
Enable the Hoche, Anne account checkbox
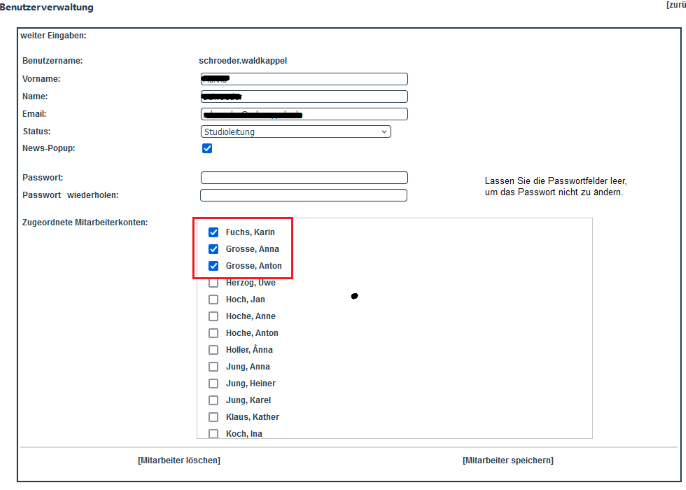[x=213, y=316]
